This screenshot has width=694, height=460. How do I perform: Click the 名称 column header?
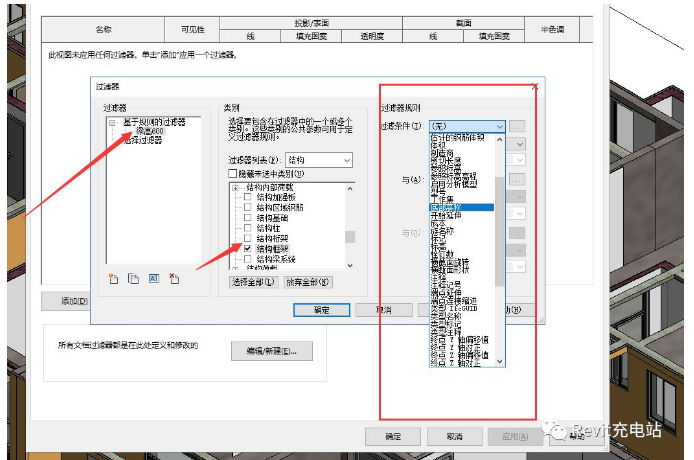click(x=103, y=30)
